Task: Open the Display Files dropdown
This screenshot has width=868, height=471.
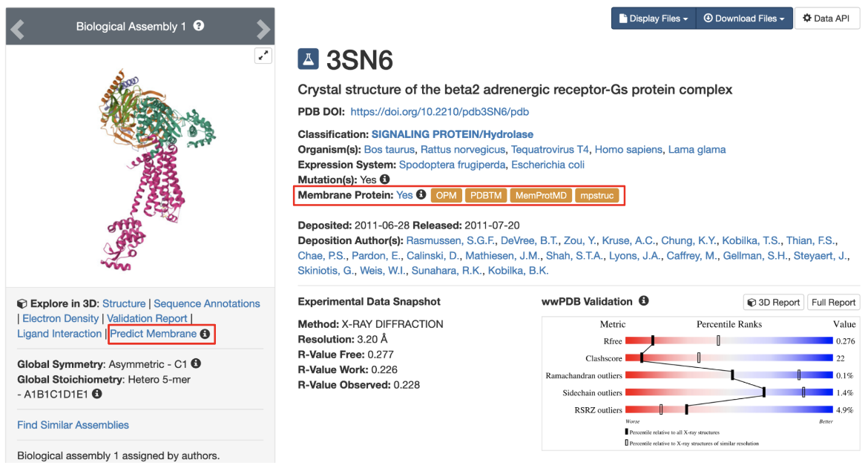Action: [x=653, y=19]
